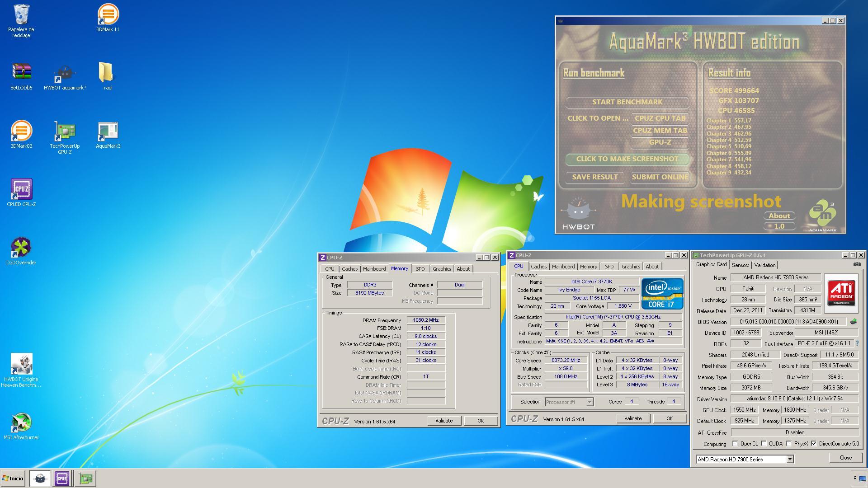This screenshot has width=868, height=488.
Task: Click GPU Clock value 1550 MHz
Action: click(744, 410)
